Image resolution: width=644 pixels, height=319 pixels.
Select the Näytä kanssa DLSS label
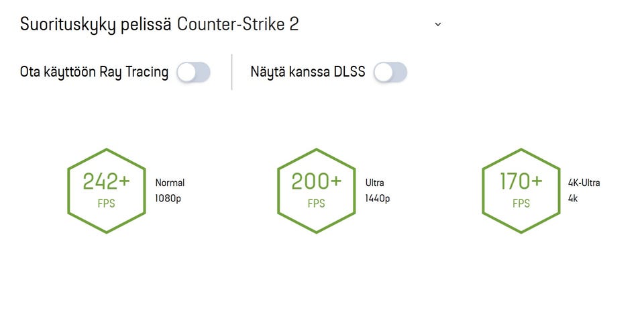click(x=307, y=73)
